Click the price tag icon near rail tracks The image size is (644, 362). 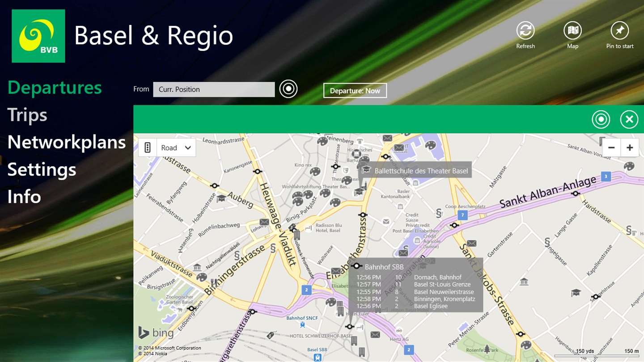[271, 335]
